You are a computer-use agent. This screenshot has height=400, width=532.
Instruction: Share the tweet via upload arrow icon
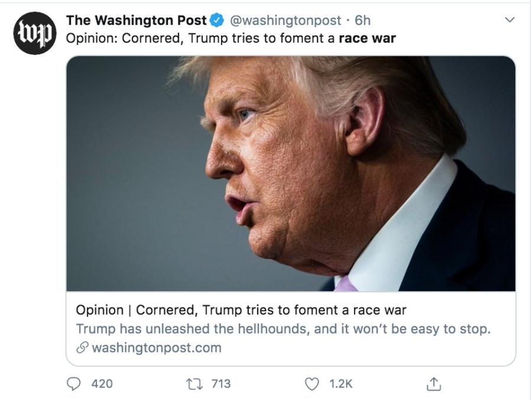point(433,384)
